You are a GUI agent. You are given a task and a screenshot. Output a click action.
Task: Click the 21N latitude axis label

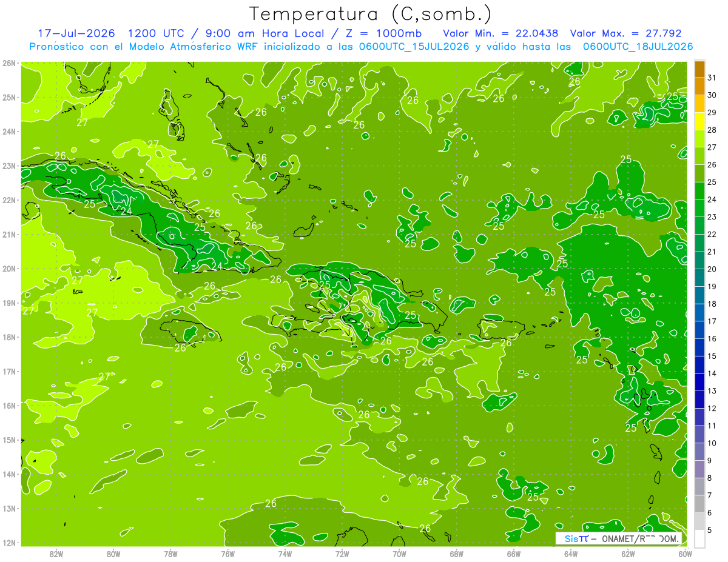pyautogui.click(x=9, y=234)
